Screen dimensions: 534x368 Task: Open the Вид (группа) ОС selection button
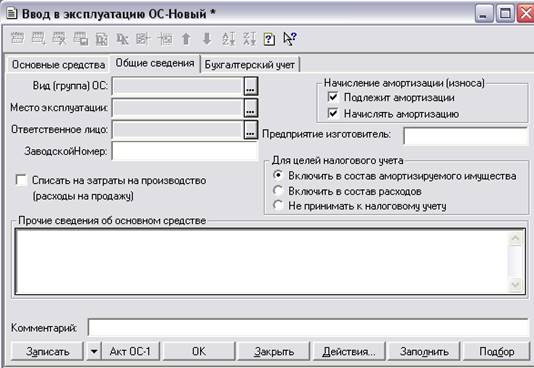coord(251,86)
